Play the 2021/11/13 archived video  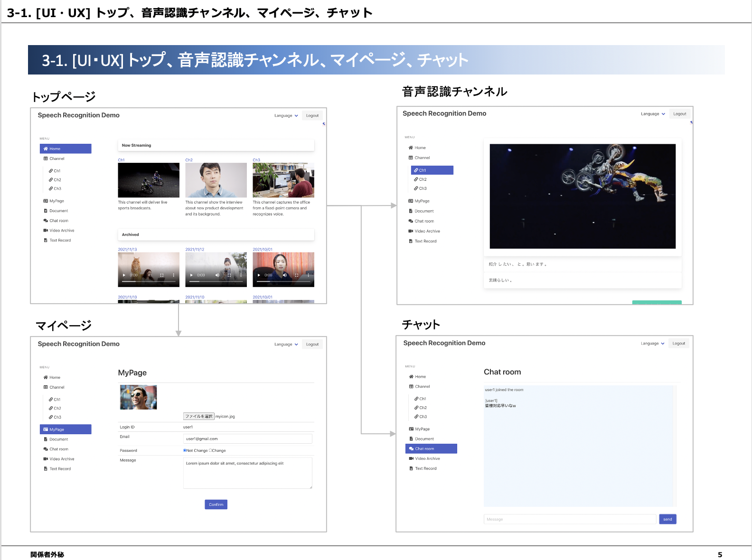tap(124, 275)
